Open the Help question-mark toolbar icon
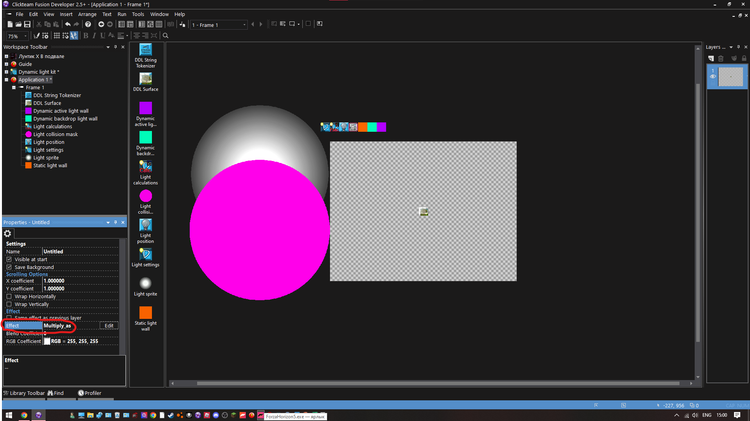 point(88,24)
